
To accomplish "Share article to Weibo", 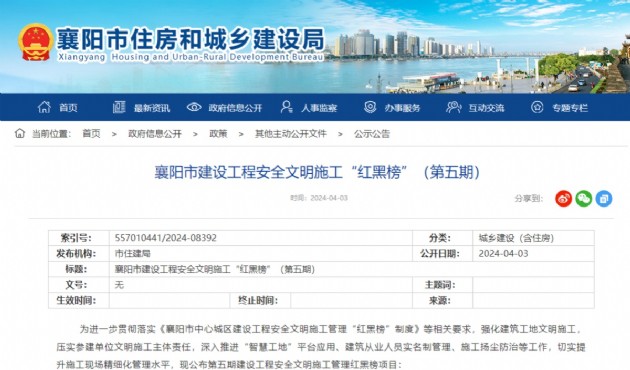I will coord(563,198).
